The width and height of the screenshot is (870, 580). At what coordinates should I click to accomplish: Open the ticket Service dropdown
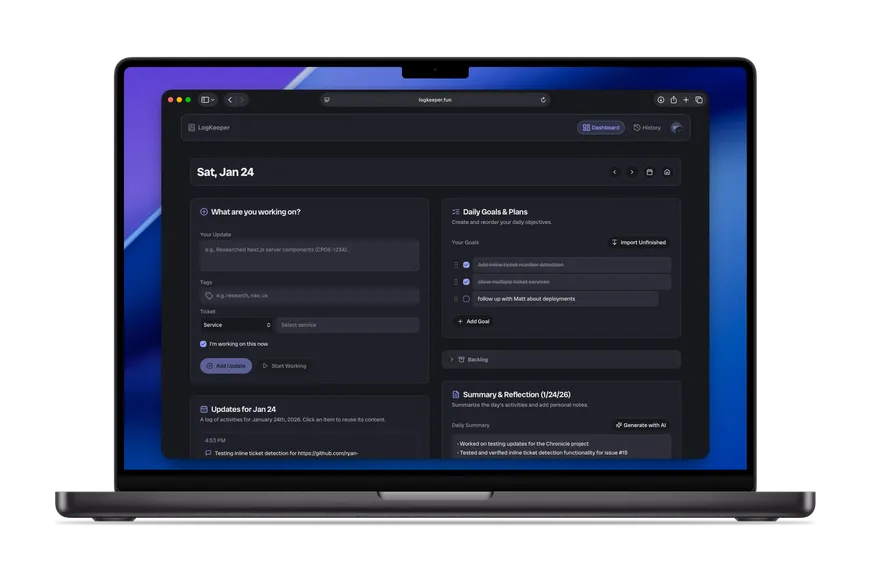click(236, 325)
